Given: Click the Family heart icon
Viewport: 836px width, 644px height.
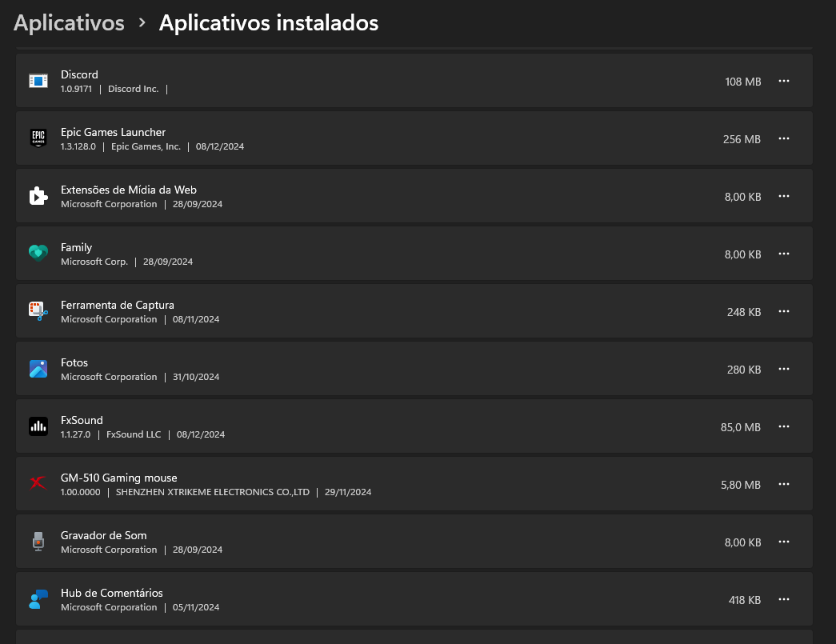Looking at the screenshot, I should pyautogui.click(x=38, y=254).
